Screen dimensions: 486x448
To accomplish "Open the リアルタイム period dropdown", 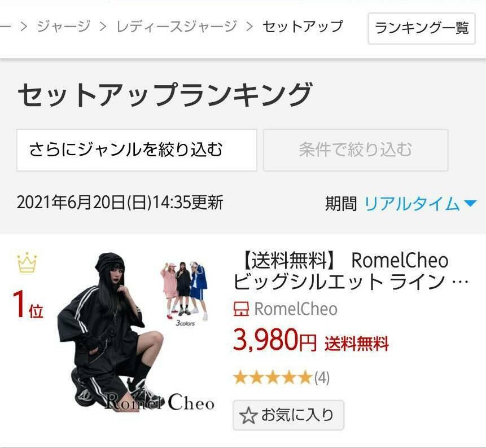I will 420,204.
